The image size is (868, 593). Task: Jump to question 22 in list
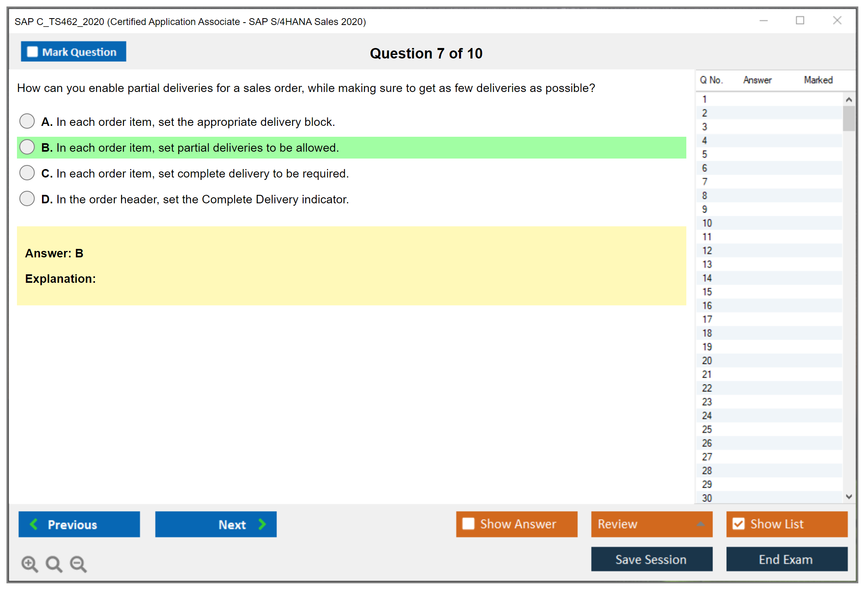(x=707, y=388)
